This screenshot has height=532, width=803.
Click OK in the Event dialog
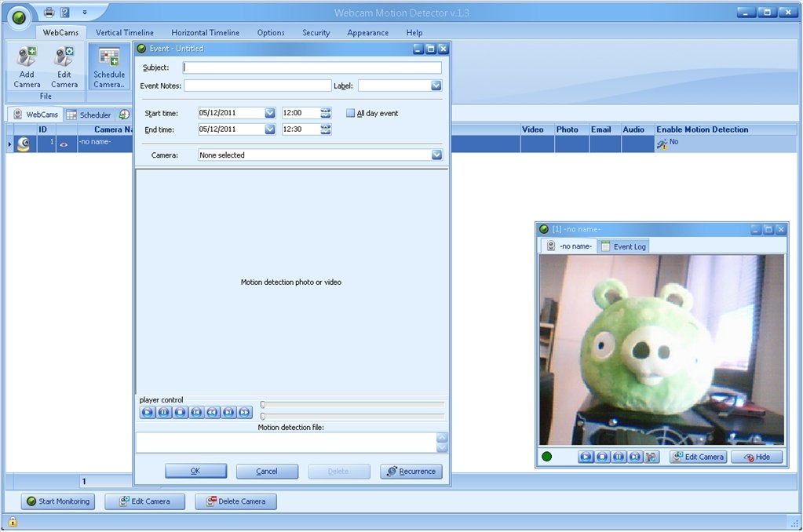[x=195, y=471]
